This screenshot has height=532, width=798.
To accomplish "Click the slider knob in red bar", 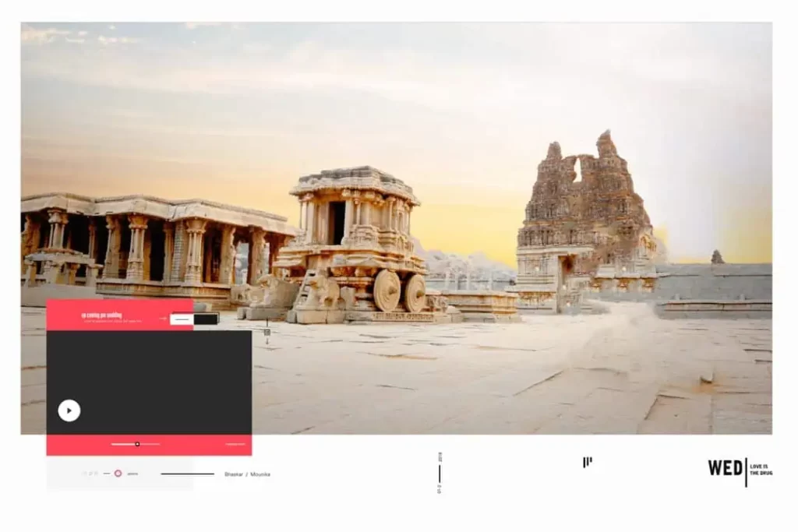I will (x=137, y=444).
